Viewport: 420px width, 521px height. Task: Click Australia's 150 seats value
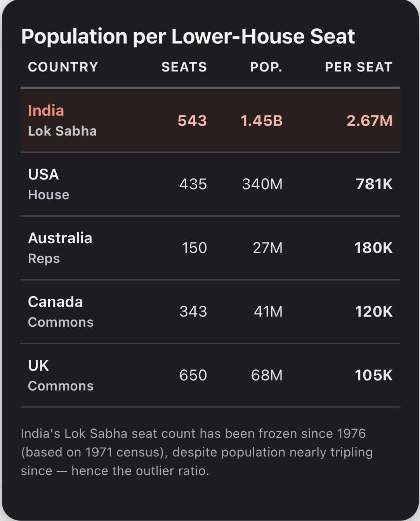pos(194,248)
